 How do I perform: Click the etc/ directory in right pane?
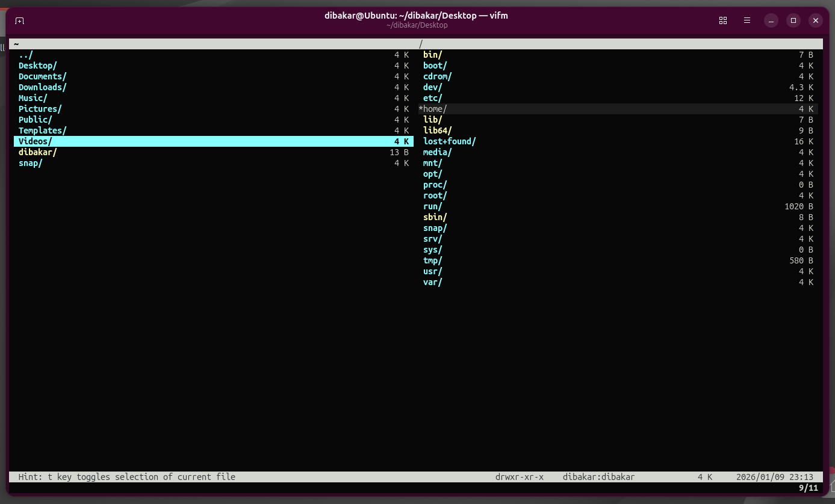coord(433,98)
